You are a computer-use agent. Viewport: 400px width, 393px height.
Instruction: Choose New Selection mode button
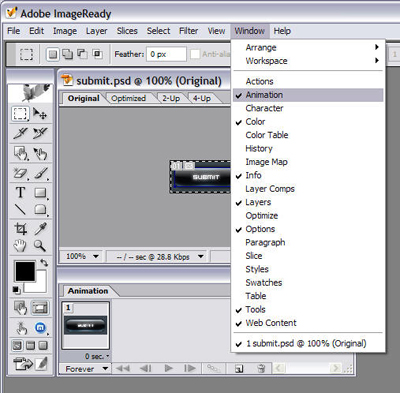[x=53, y=54]
